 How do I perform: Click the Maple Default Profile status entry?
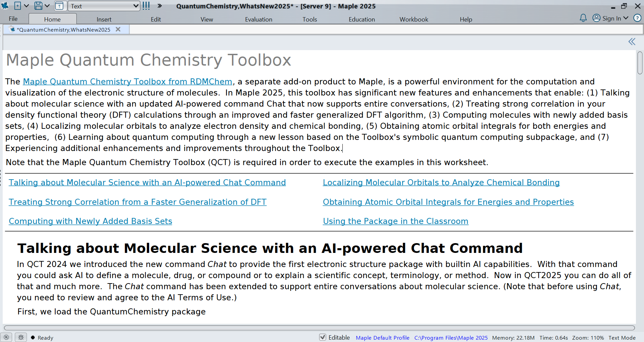point(382,338)
